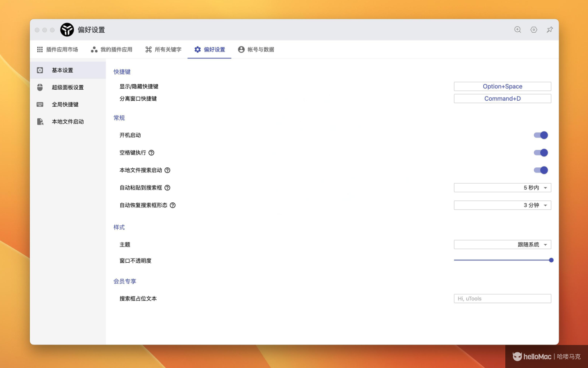Screen dimensions: 588x368
Task: Turn off 本地文件搜索启动 switch
Action: point(541,170)
